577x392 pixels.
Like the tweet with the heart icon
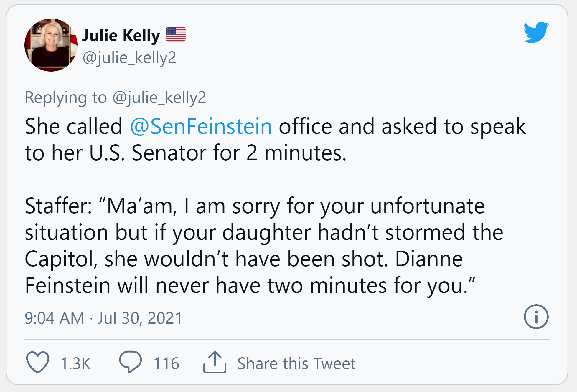[38, 362]
